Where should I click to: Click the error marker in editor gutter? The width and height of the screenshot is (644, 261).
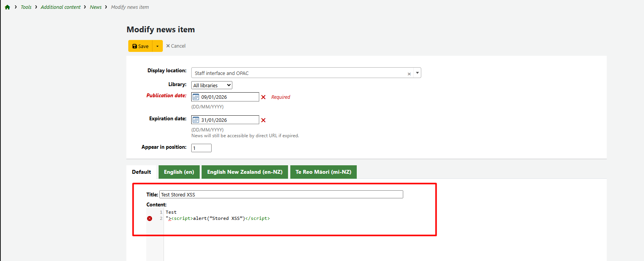150,219
